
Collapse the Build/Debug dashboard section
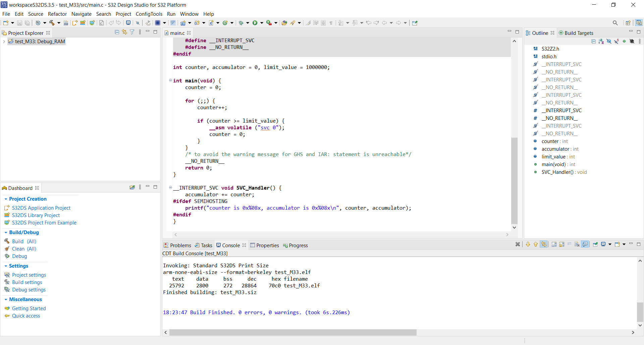tap(6, 232)
